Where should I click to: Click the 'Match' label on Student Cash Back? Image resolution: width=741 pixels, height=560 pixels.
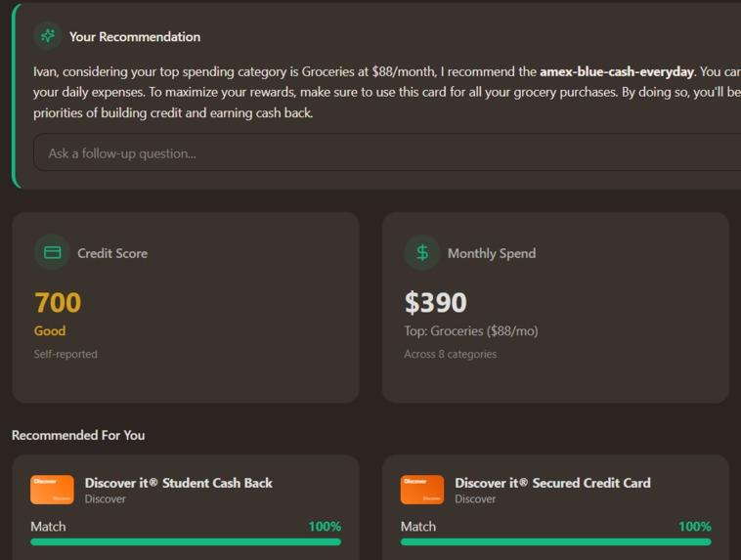pyautogui.click(x=48, y=527)
